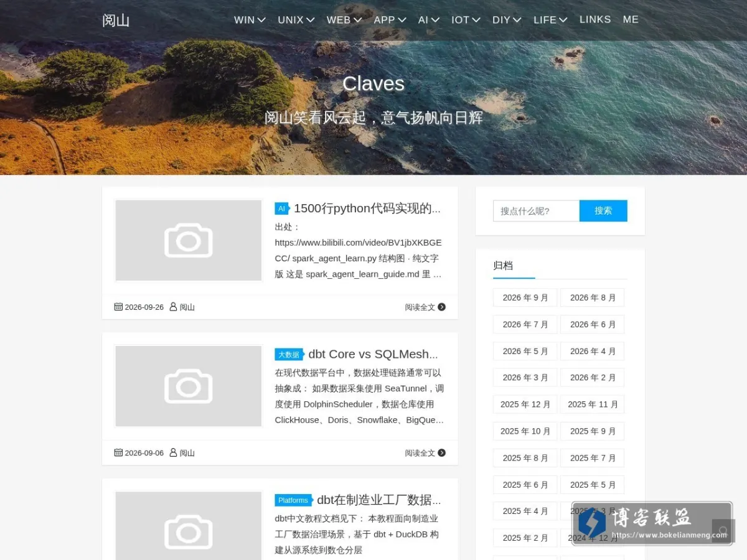
Task: Open the 2025 年 12 月 archive
Action: (x=525, y=404)
